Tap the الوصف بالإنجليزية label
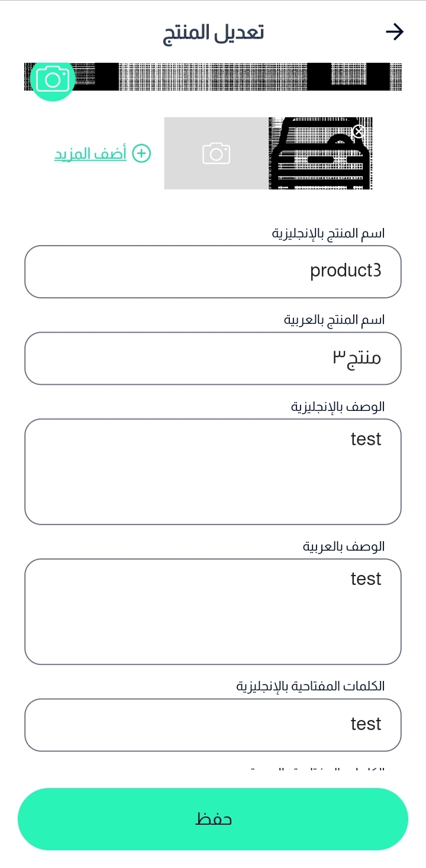426x868 pixels. [x=338, y=407]
